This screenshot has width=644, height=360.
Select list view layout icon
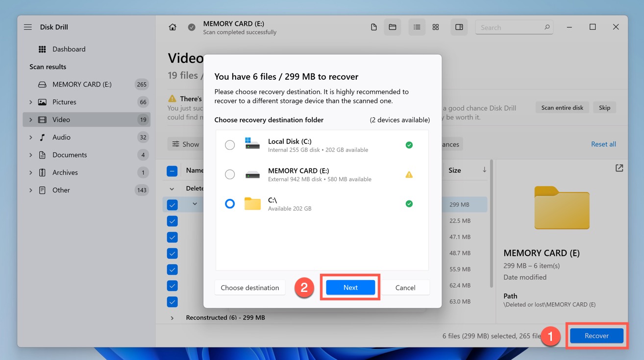click(417, 27)
